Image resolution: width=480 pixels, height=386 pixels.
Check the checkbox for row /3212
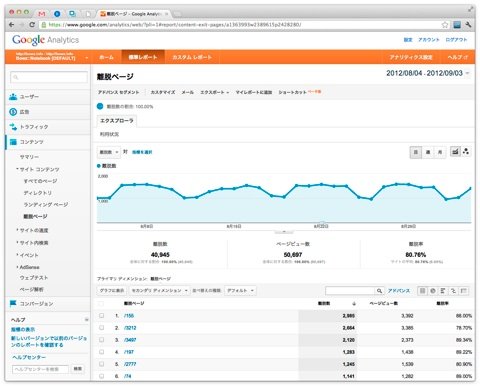coord(102,328)
